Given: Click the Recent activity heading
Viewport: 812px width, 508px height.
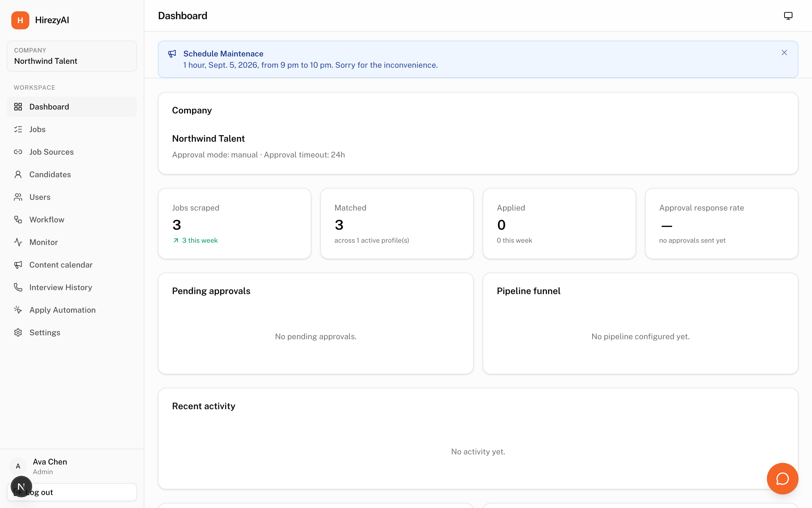Looking at the screenshot, I should click(x=204, y=406).
